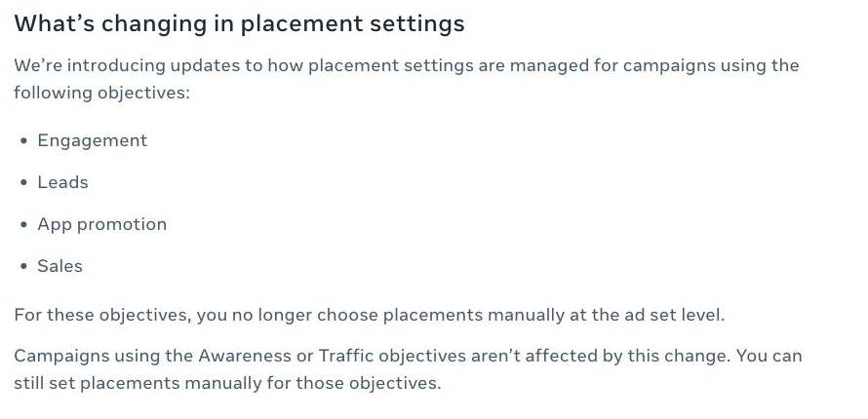Click the "Sales" list item text

(60, 266)
